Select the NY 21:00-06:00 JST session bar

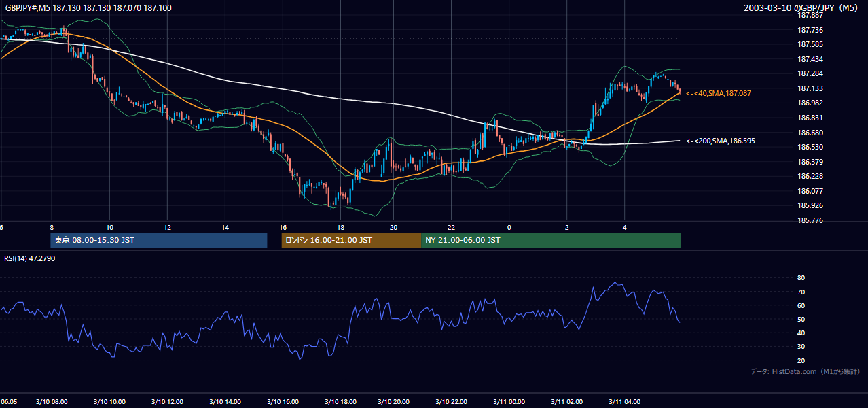coord(551,240)
